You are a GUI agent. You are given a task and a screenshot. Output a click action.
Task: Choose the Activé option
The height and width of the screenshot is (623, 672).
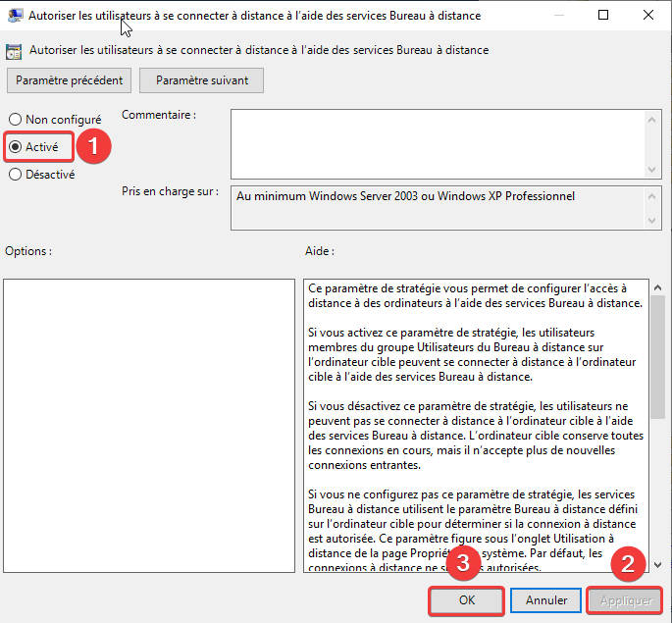16,147
